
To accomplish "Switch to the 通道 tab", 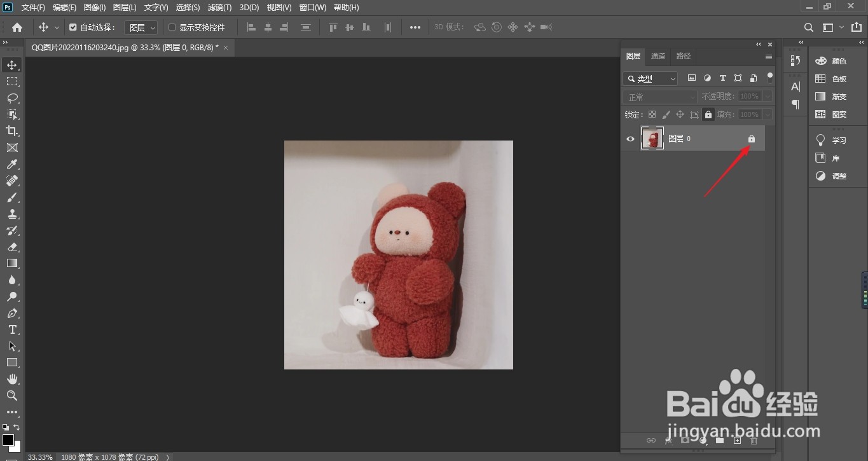I will (658, 56).
